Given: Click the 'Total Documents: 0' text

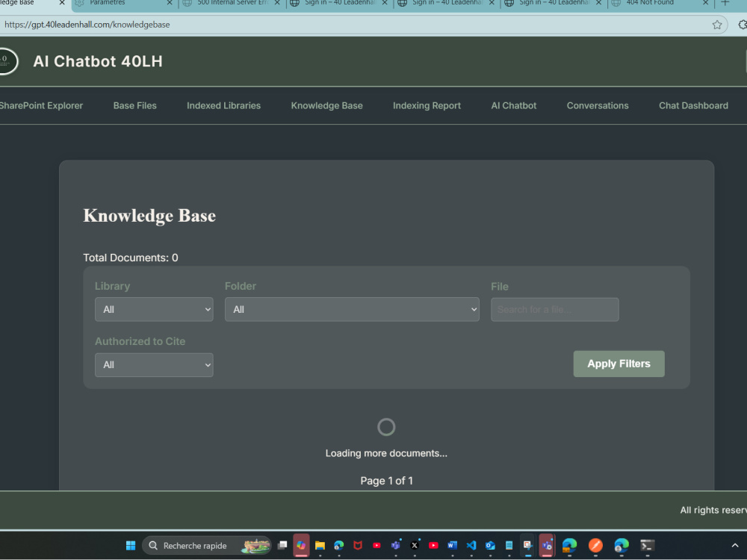Looking at the screenshot, I should click(131, 258).
